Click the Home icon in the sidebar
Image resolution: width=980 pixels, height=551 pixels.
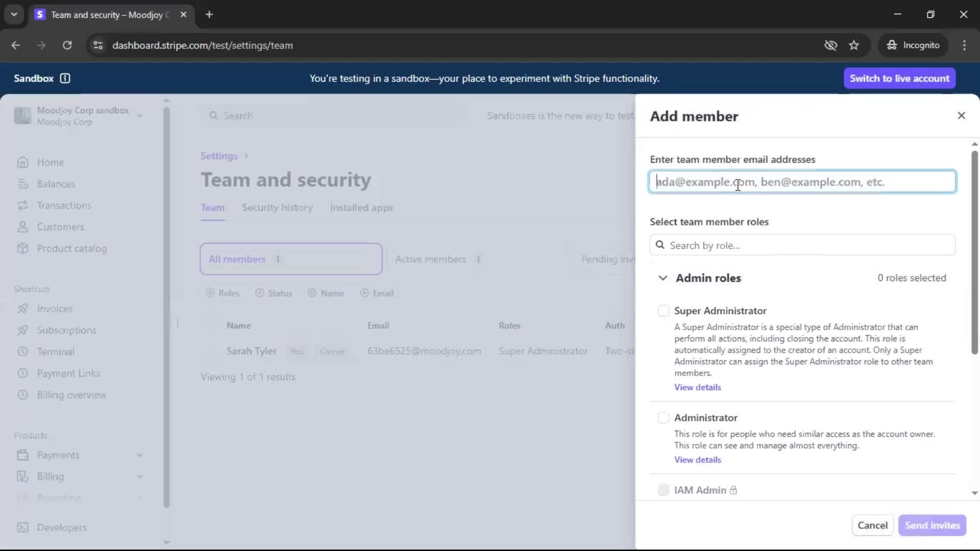(22, 162)
